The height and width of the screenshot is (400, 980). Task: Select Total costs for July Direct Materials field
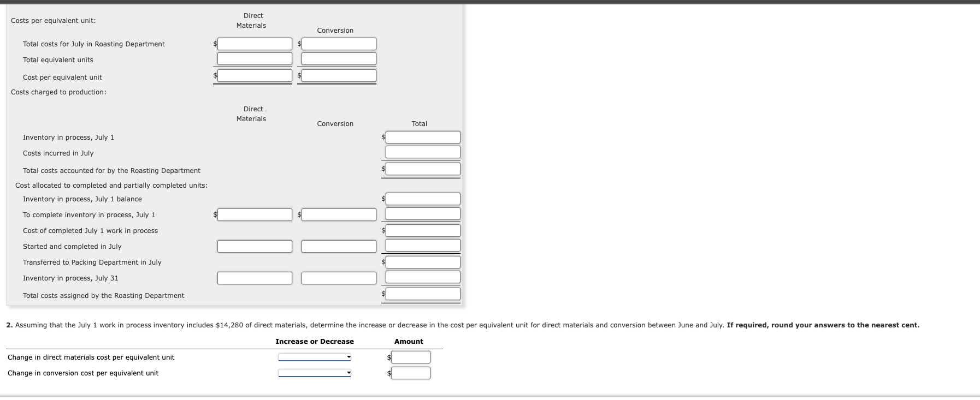255,44
